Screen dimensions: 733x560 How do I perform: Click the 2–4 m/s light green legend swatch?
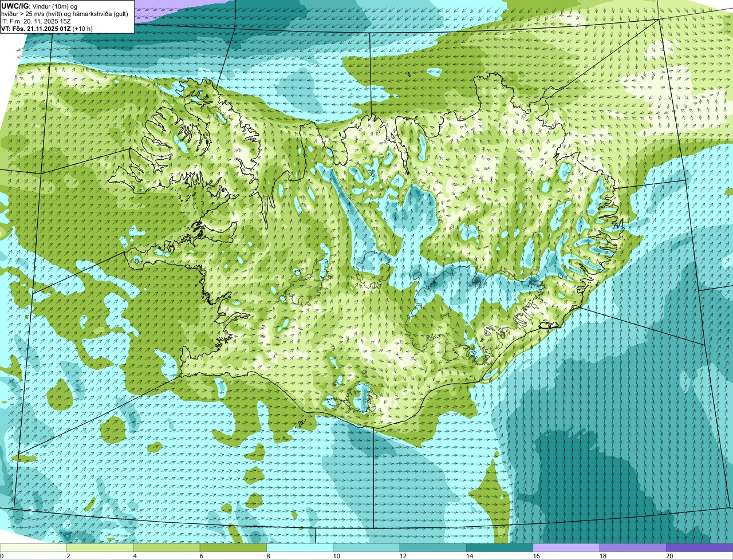[101, 548]
